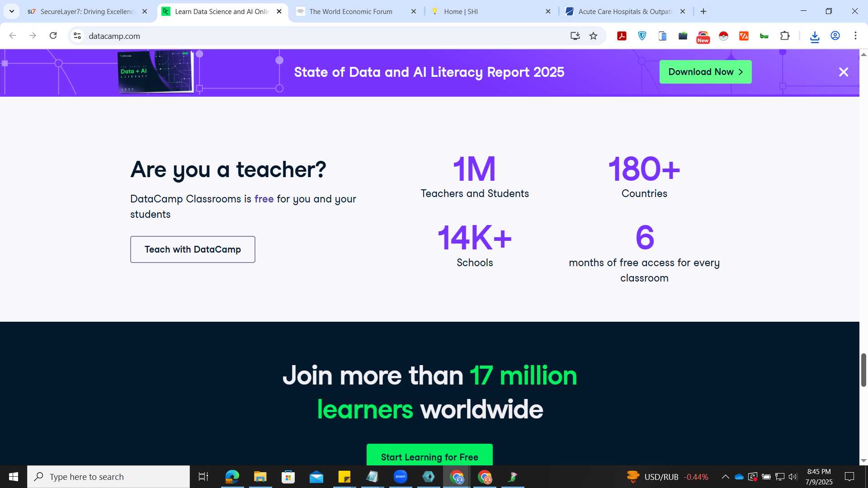Launch Microsoft Edge from taskbar
This screenshot has width=868, height=488.
(232, 477)
